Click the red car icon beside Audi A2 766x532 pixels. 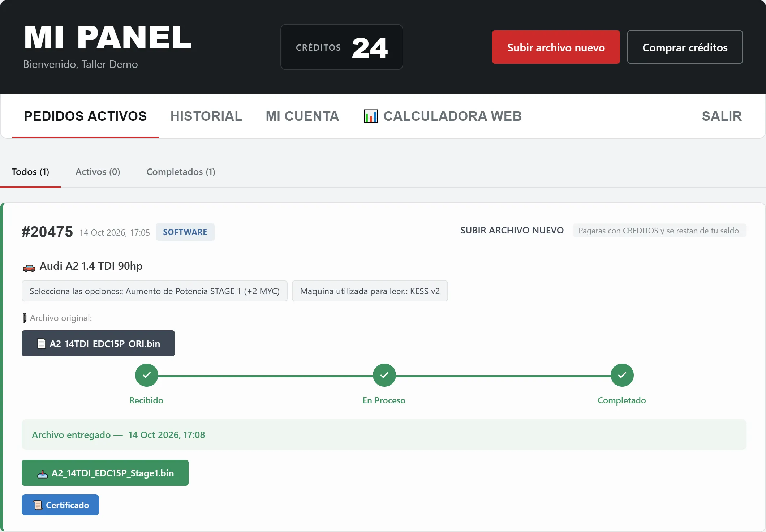[x=29, y=267]
